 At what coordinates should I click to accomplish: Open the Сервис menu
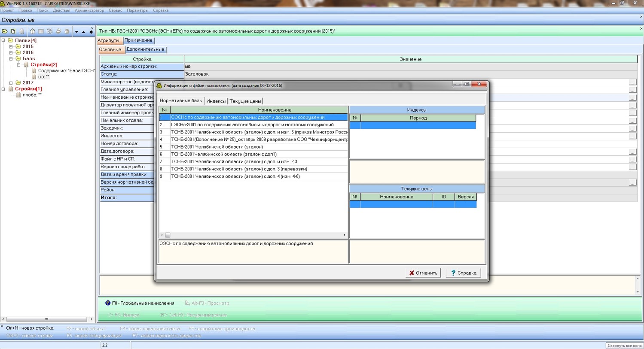coord(116,10)
